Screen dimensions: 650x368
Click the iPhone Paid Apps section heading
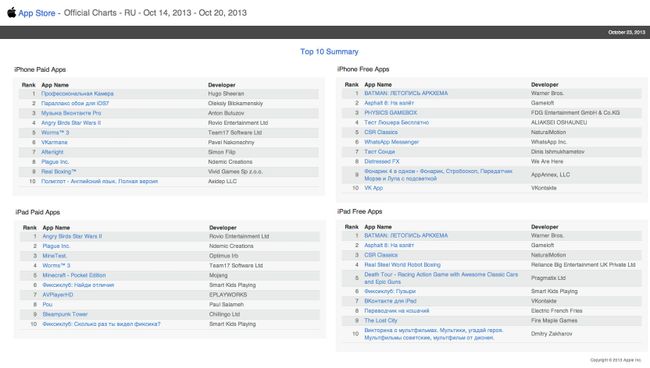pos(40,70)
